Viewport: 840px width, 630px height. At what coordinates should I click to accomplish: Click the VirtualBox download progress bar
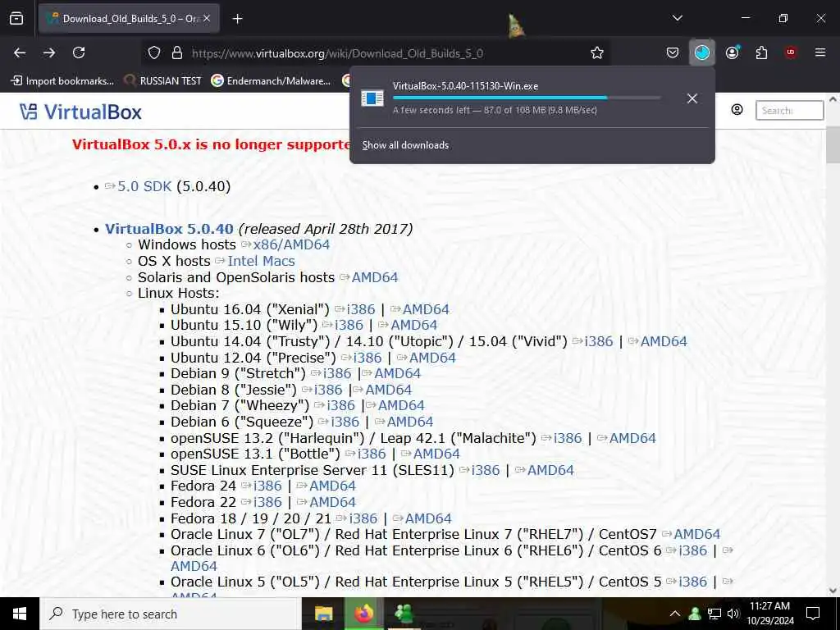[527, 98]
